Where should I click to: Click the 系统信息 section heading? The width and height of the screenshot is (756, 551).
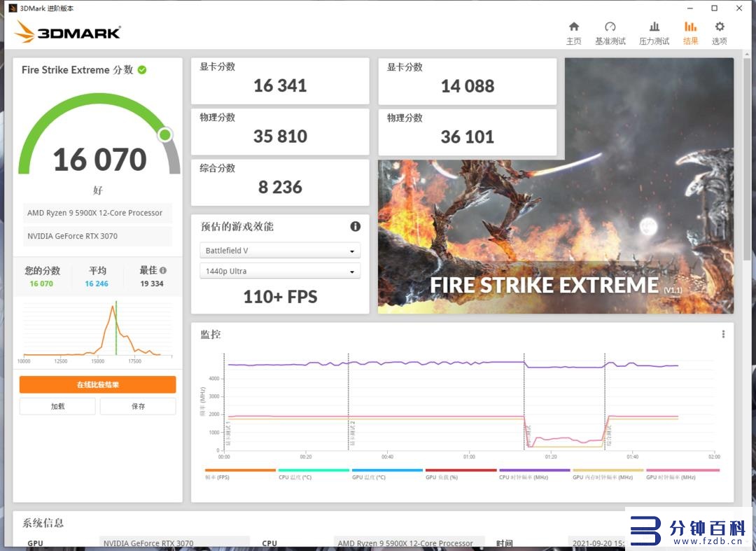(x=43, y=523)
